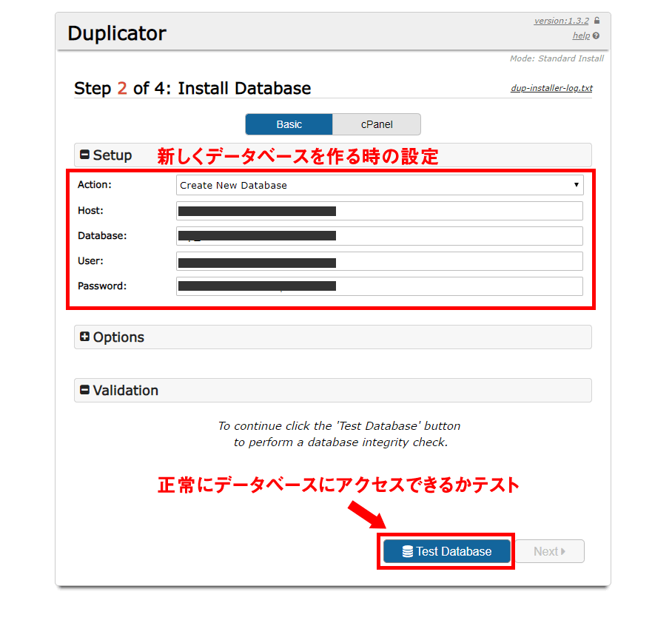Image resolution: width=672 pixels, height=620 pixels.
Task: Click the arrow icon on Next button
Action: (563, 551)
